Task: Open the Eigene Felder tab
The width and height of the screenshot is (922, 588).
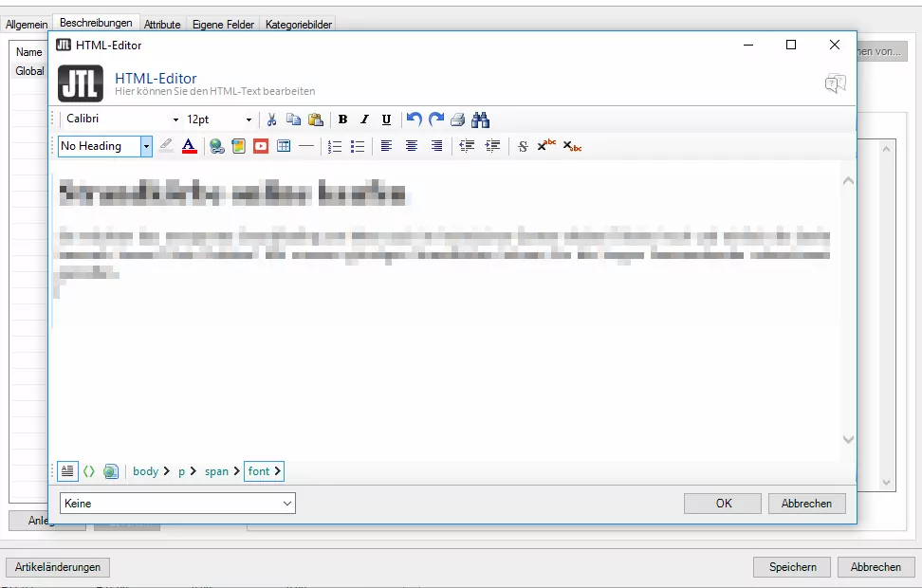Action: click(x=224, y=24)
